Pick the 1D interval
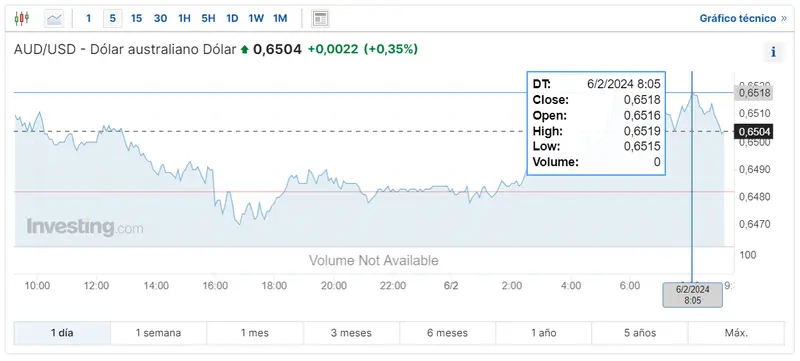 click(x=232, y=19)
